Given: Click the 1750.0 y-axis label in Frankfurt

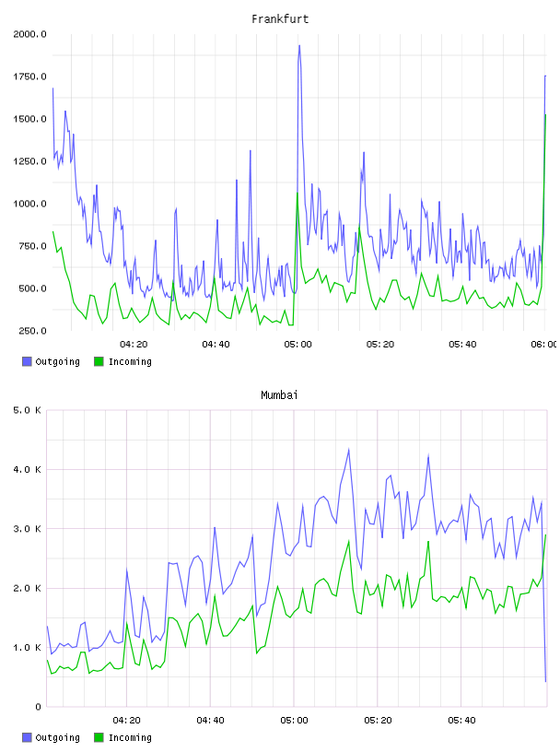Looking at the screenshot, I should point(29,76).
